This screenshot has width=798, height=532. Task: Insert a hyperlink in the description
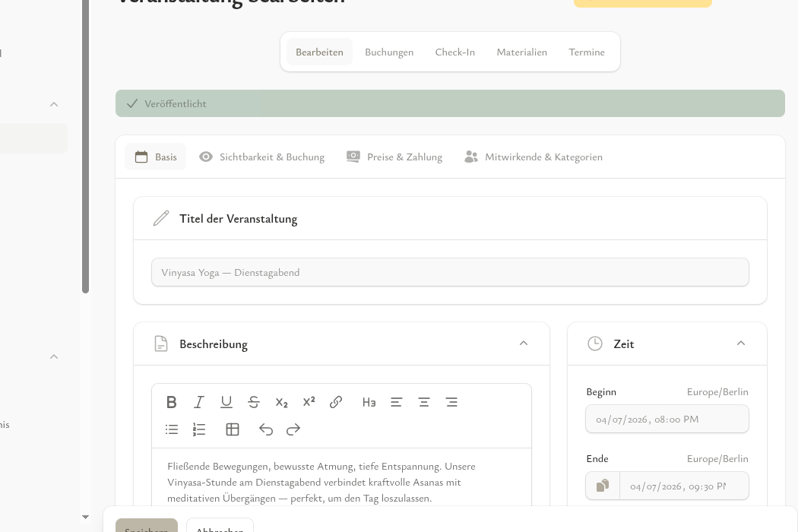tap(336, 402)
